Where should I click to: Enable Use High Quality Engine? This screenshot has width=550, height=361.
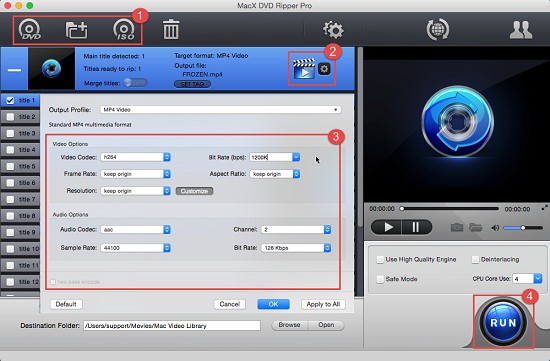pyautogui.click(x=380, y=260)
